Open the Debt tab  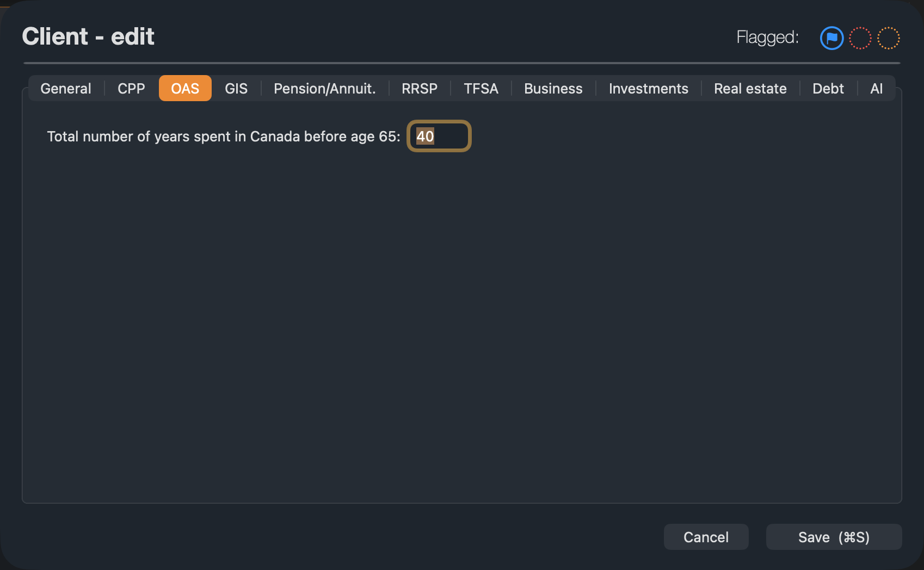pyautogui.click(x=828, y=89)
